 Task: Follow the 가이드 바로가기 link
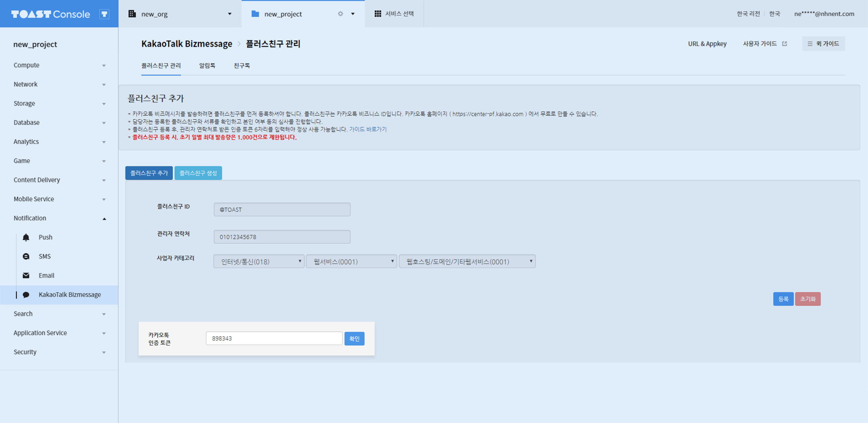[x=368, y=129]
